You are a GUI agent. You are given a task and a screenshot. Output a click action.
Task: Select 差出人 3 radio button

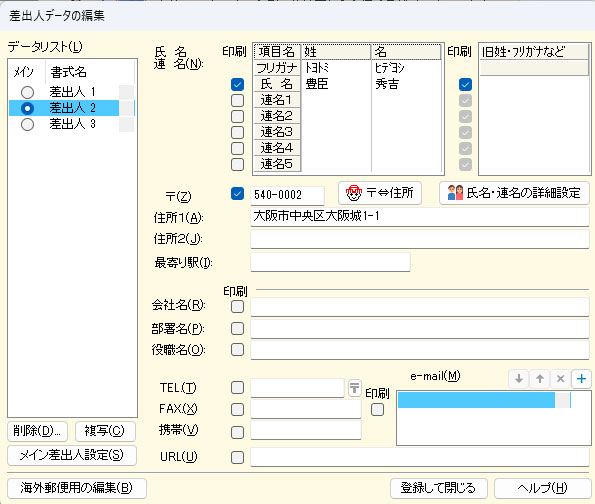click(x=27, y=124)
